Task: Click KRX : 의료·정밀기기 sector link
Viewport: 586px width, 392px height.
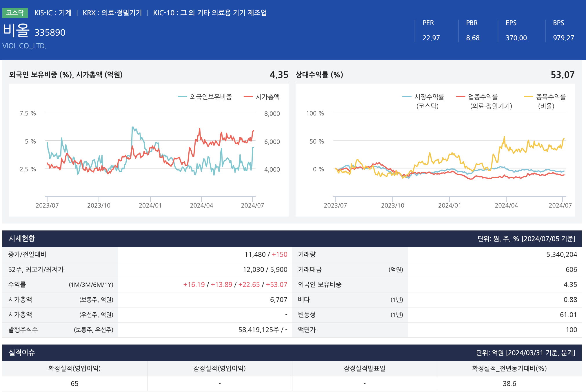Action: 112,13
